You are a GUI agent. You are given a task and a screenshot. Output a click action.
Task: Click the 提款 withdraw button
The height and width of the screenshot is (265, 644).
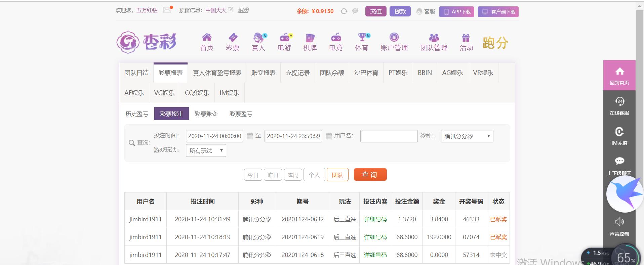point(400,11)
